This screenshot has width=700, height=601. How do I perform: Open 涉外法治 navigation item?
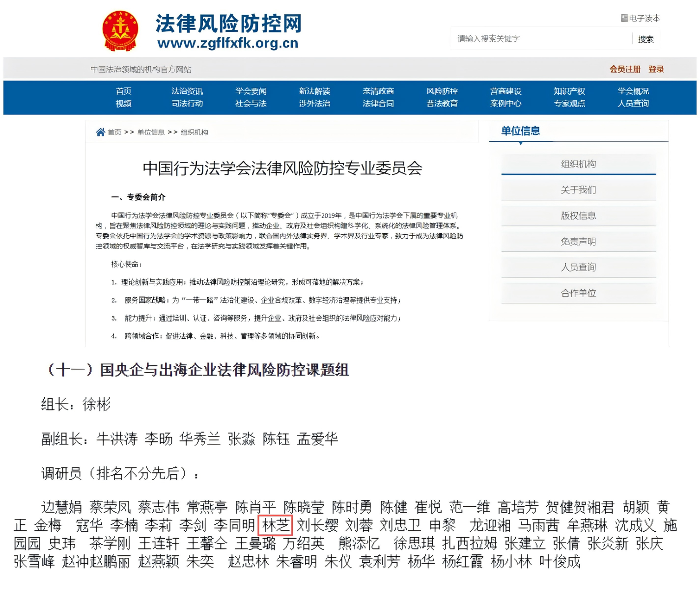click(315, 104)
